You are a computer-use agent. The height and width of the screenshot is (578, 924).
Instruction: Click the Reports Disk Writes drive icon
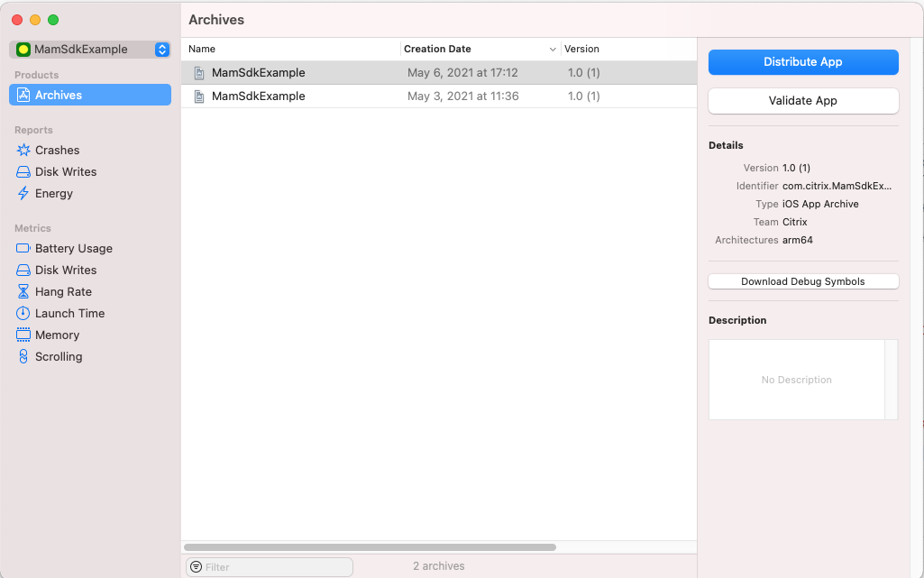pos(23,172)
